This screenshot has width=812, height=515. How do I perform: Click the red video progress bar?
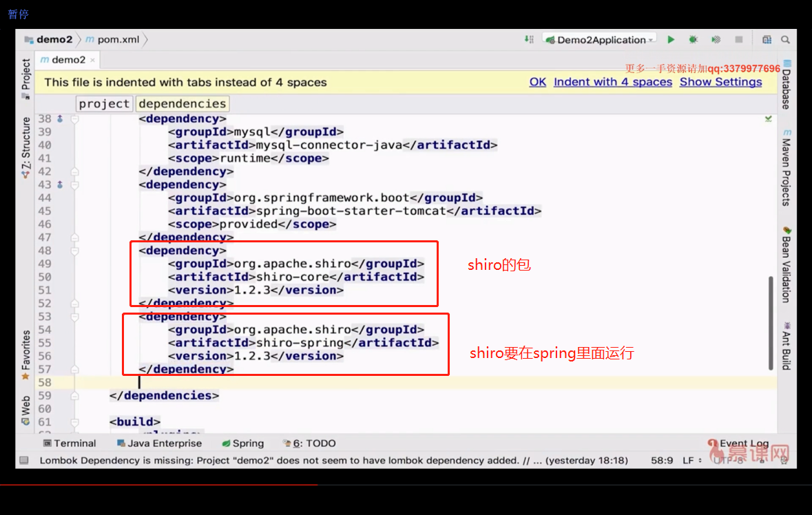[159, 485]
